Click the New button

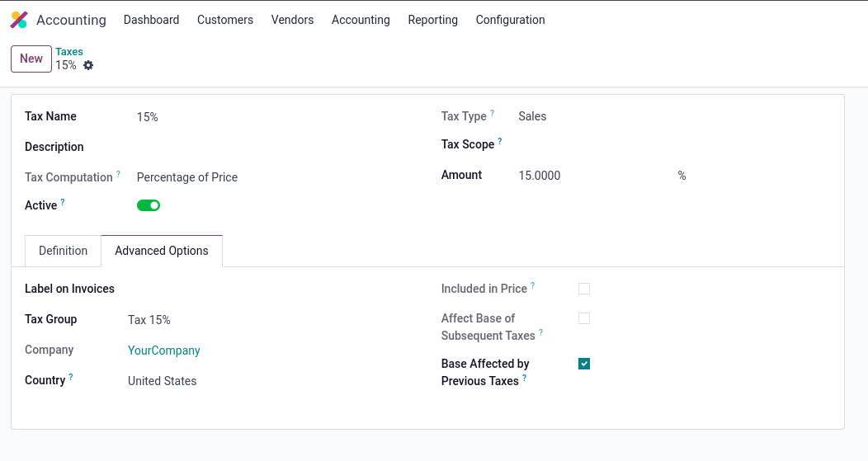pyautogui.click(x=31, y=59)
